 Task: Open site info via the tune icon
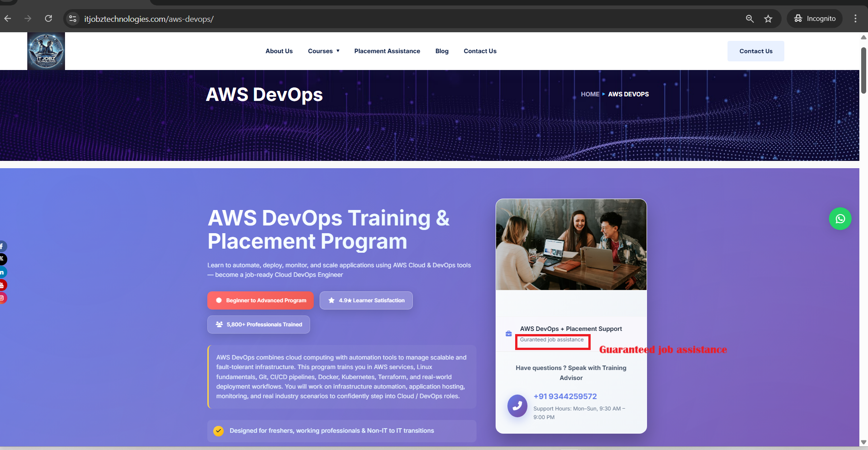(73, 19)
